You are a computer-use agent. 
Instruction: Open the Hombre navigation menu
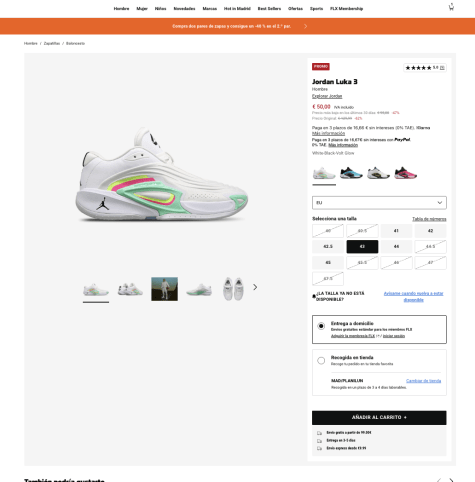click(x=121, y=9)
